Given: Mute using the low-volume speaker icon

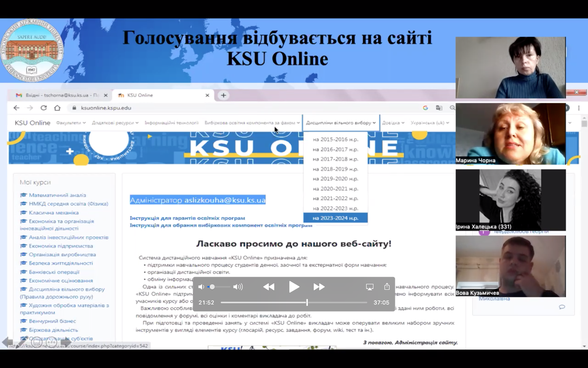Looking at the screenshot, I should [x=201, y=287].
